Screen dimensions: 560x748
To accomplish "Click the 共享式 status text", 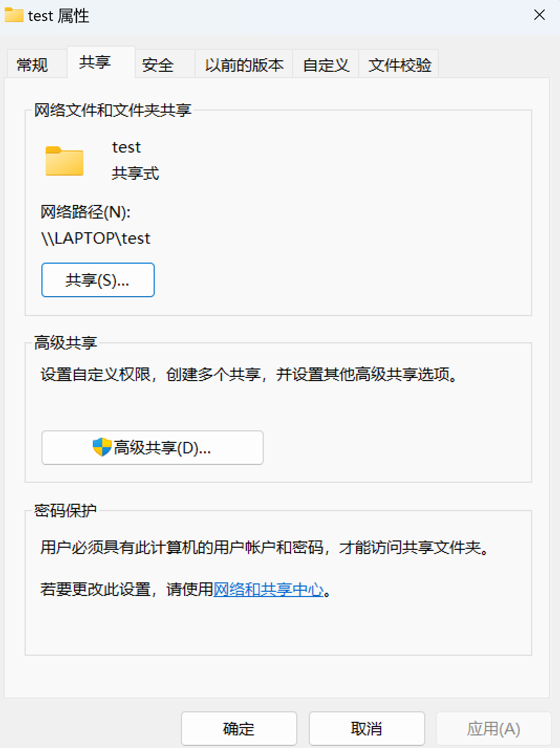I will click(x=135, y=173).
